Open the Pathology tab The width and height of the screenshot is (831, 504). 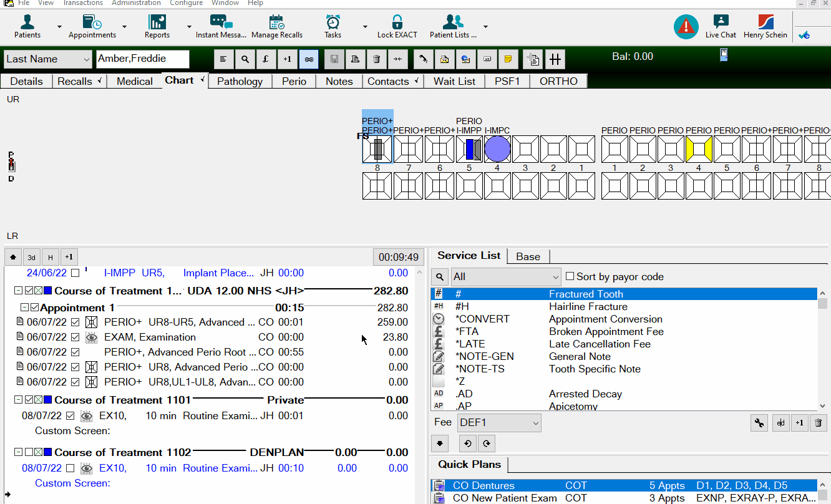[240, 81]
